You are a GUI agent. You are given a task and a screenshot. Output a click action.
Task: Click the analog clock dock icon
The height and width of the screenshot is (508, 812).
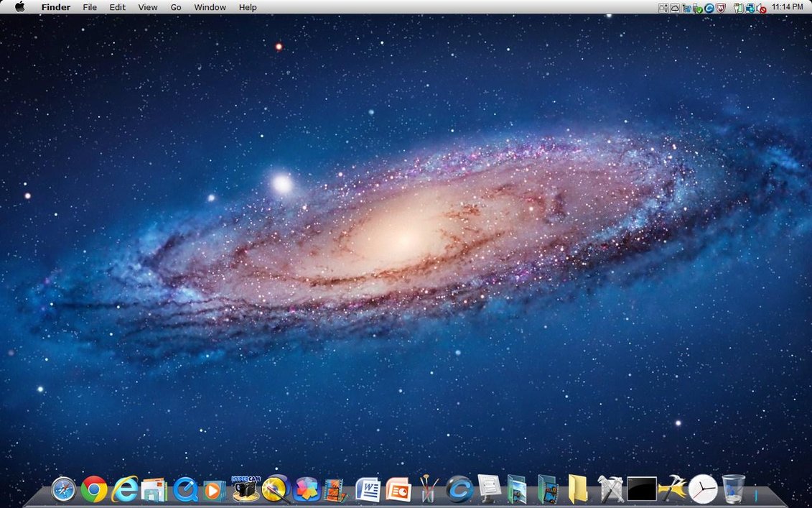(x=702, y=489)
